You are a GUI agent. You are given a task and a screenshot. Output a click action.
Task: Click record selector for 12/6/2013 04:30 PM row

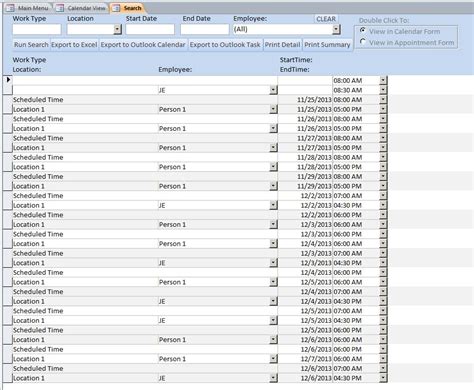tap(8, 373)
